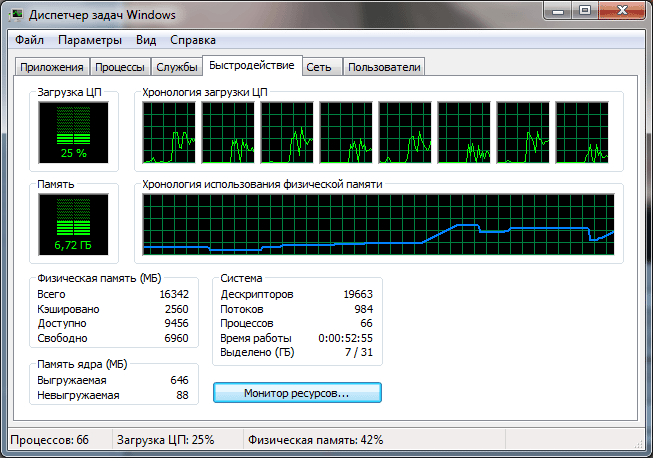Switch to the Службы tab

[x=177, y=67]
